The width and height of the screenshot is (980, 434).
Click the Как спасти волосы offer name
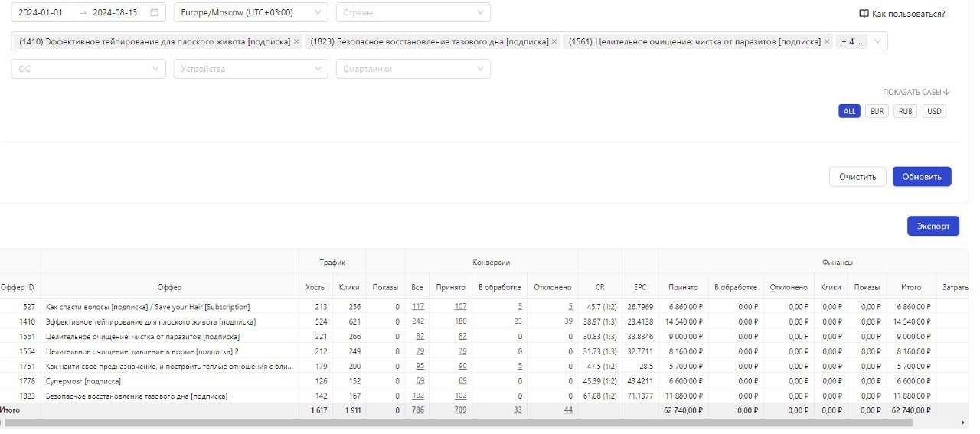(x=148, y=307)
